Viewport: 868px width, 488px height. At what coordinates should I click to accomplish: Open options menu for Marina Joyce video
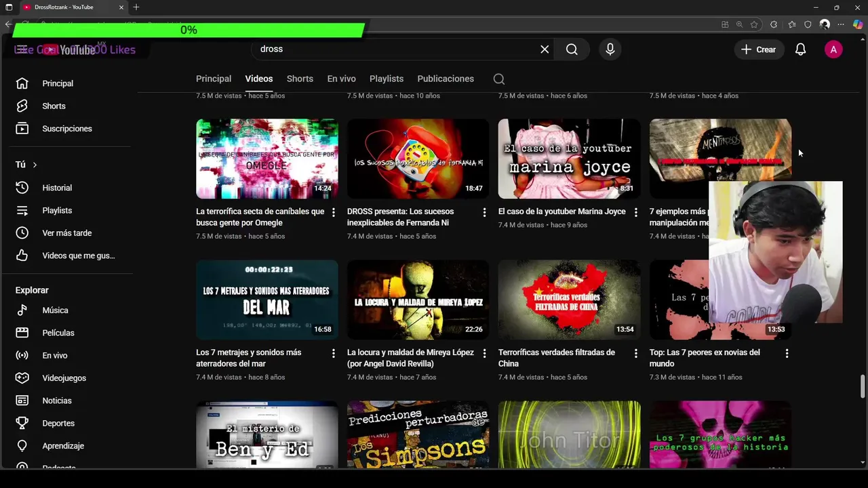[x=635, y=212]
